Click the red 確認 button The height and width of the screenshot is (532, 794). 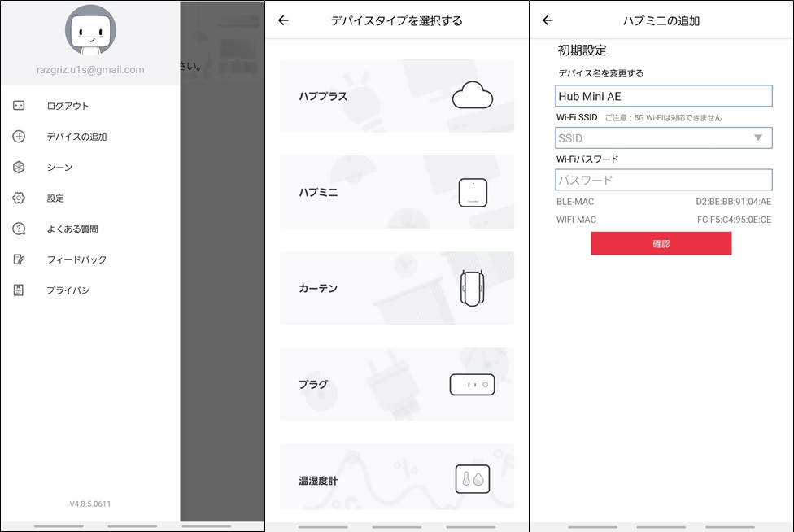[661, 243]
